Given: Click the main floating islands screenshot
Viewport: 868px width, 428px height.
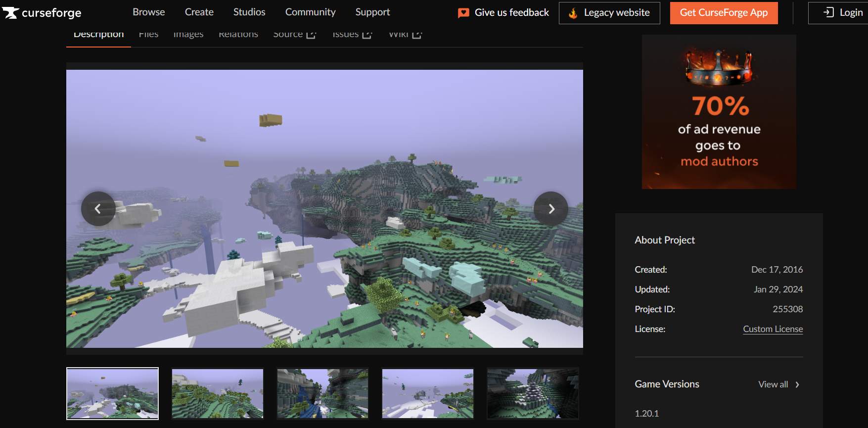Looking at the screenshot, I should (324, 209).
